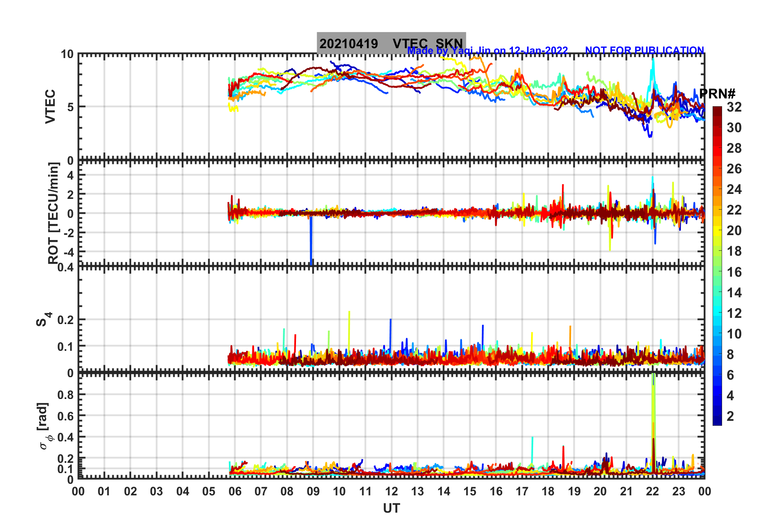The height and width of the screenshot is (532, 783).
Task: Click the colorbar tick label 22
Action: coord(734,210)
